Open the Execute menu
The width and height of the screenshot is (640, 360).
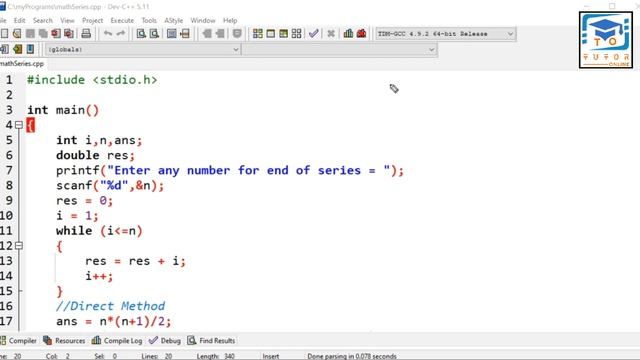tap(122, 20)
